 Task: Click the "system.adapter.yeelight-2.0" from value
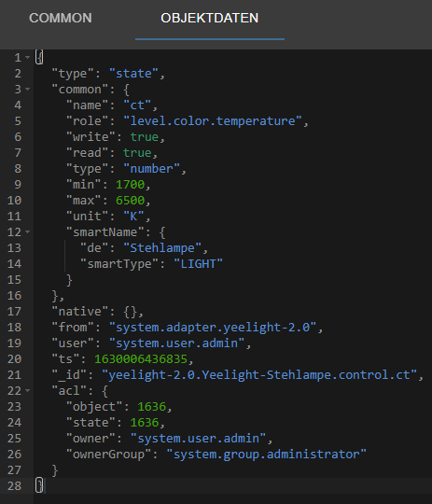tap(213, 328)
